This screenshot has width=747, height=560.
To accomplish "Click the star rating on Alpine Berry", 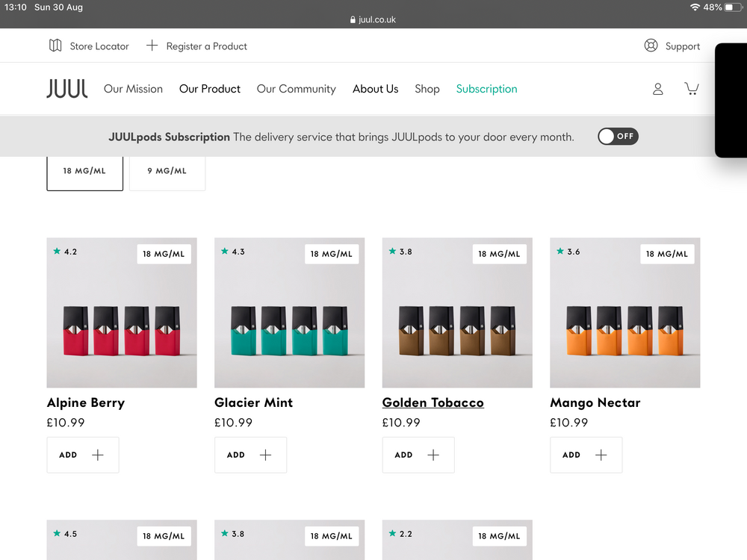I will (65, 252).
